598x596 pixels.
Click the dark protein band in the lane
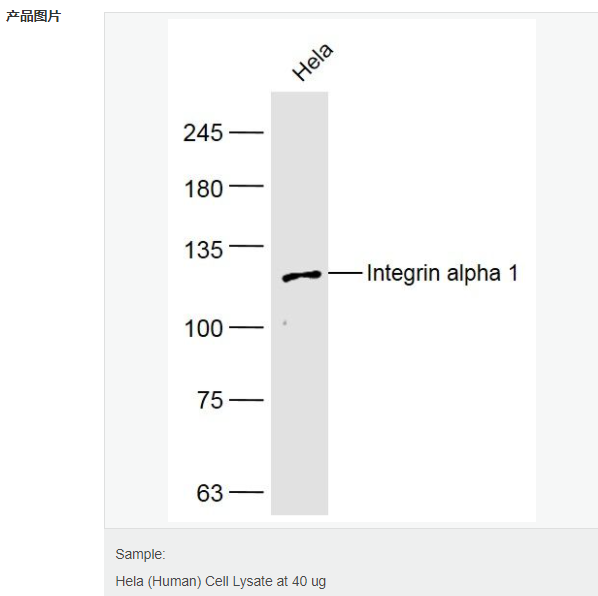pos(302,276)
